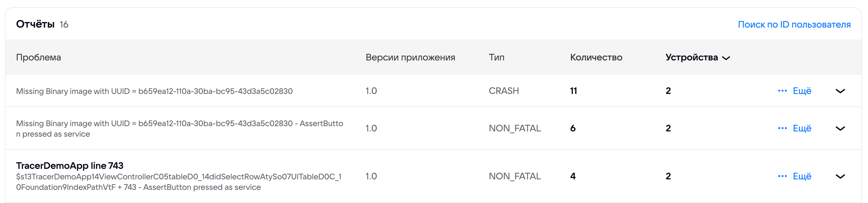The width and height of the screenshot is (868, 203).
Task: Expand the AssertButton NON_FATAL row with count 6
Action: tap(840, 129)
